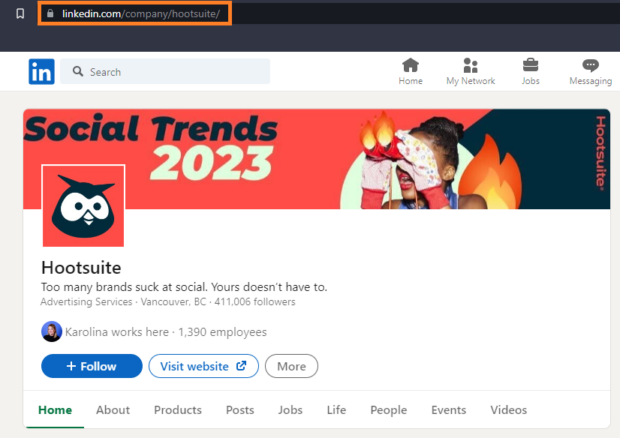The image size is (620, 438).
Task: Click the Social Trends 2023 banner
Action: (316, 159)
